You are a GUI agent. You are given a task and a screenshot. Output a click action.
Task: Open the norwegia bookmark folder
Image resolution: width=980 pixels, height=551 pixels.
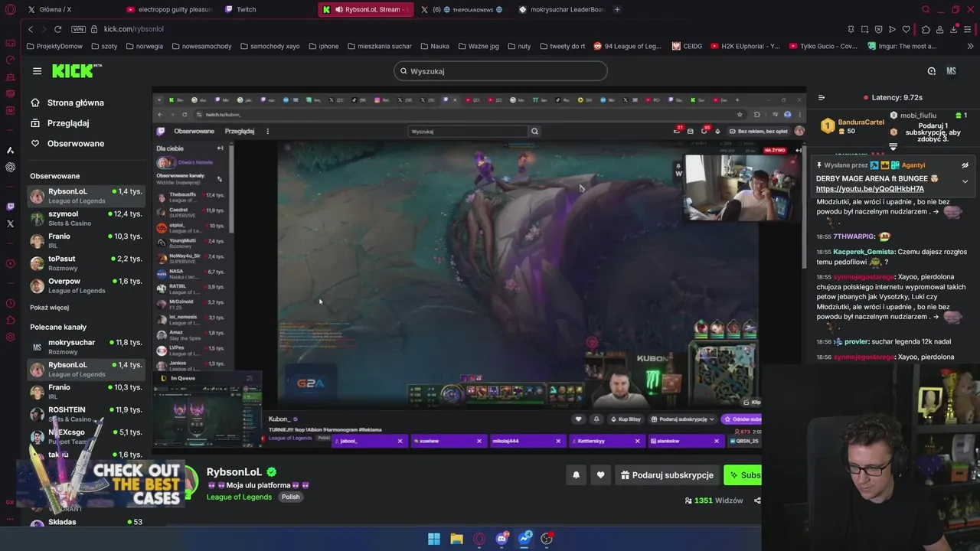[143, 46]
